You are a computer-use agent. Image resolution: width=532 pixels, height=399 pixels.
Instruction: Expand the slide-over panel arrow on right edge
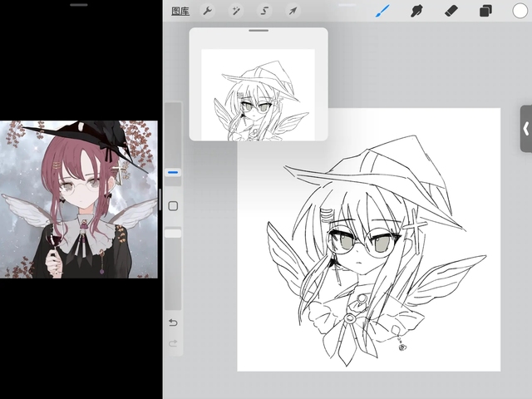coord(526,129)
